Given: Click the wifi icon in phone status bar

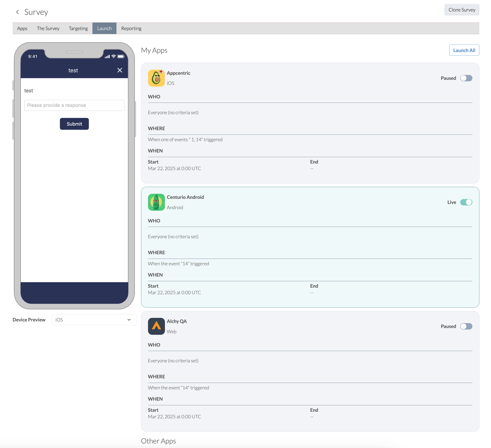Looking at the screenshot, I should [x=114, y=57].
